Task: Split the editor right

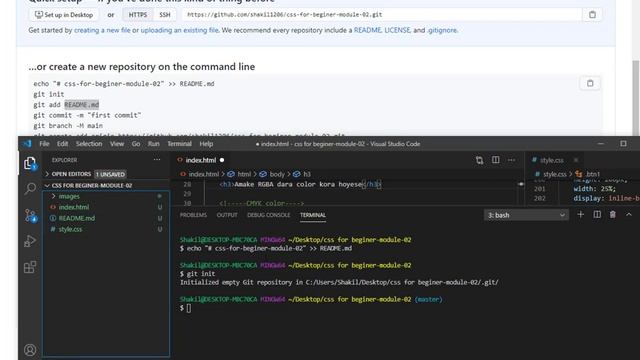Action: [496, 160]
